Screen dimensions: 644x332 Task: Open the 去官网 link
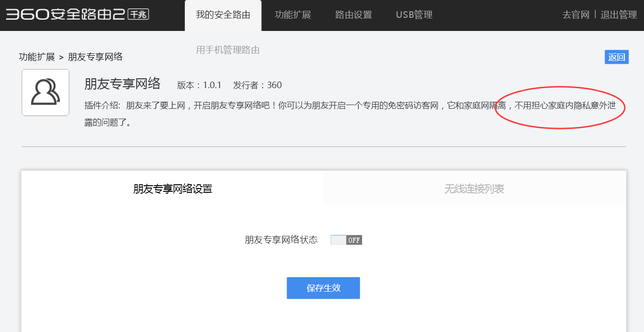(x=576, y=15)
